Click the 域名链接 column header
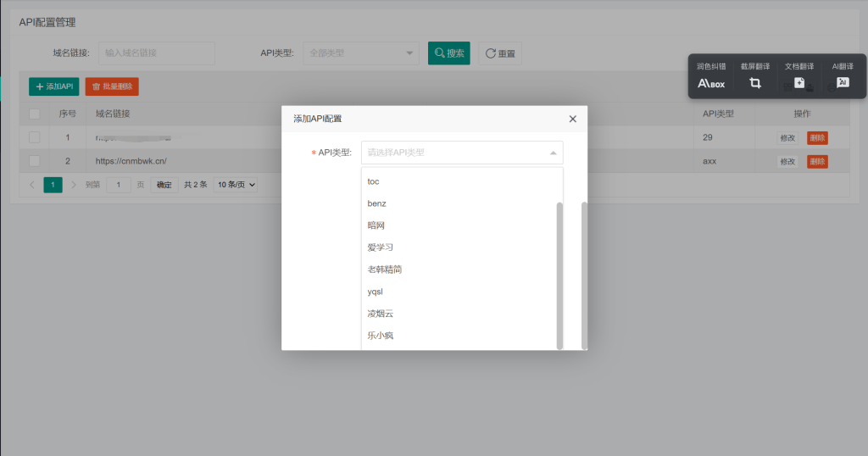 tap(113, 114)
